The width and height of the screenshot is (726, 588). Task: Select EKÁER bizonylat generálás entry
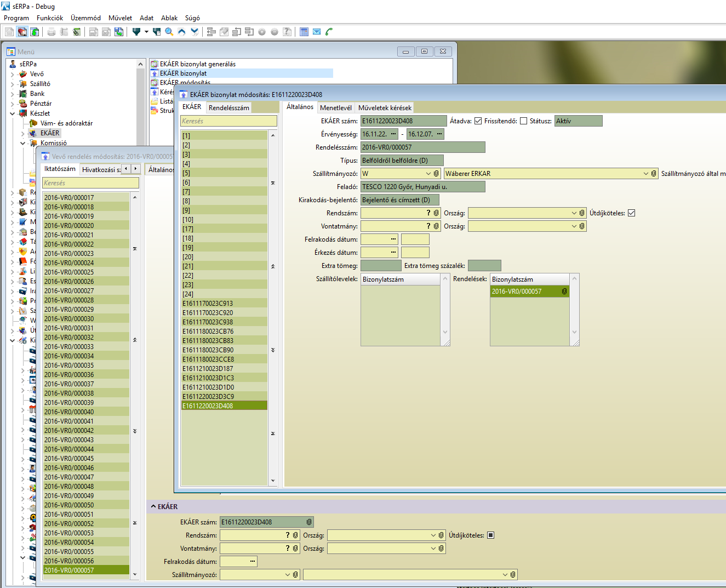coord(197,64)
